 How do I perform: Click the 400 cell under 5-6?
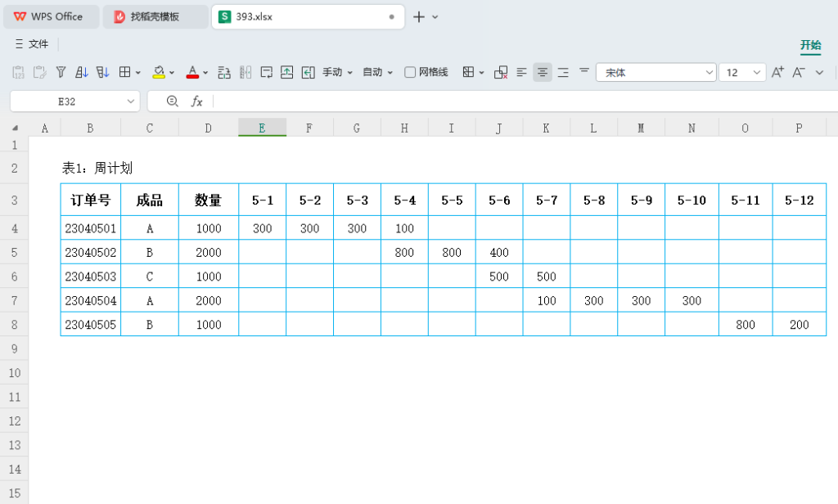(499, 252)
